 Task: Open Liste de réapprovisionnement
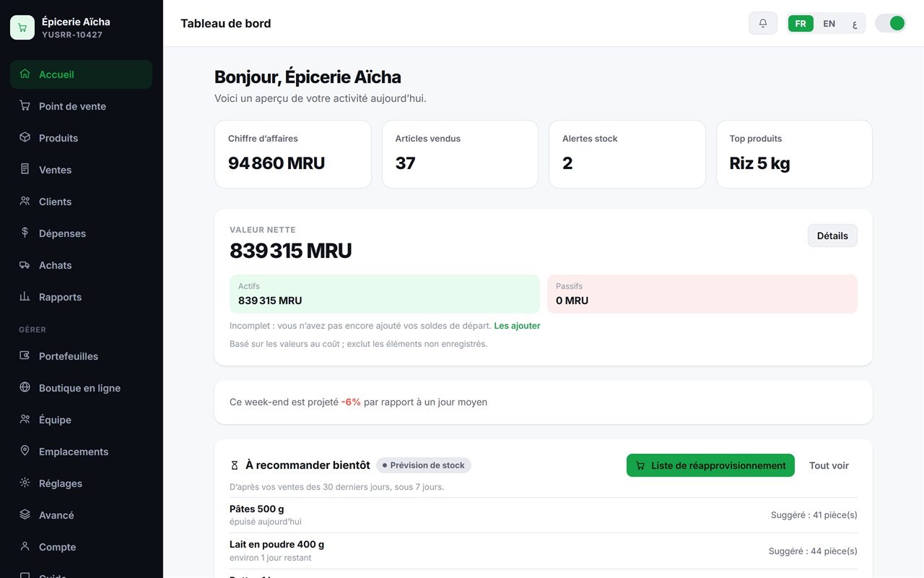pyautogui.click(x=710, y=465)
